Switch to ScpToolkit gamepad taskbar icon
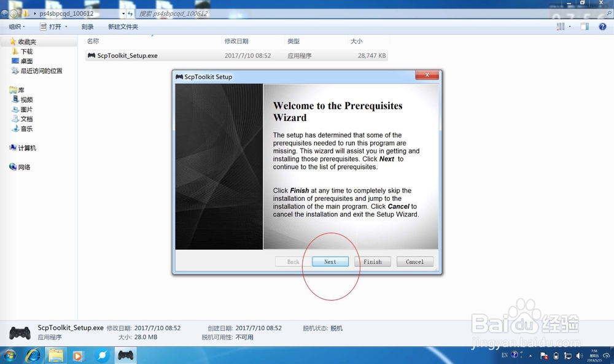The width and height of the screenshot is (614, 364). coord(126,355)
